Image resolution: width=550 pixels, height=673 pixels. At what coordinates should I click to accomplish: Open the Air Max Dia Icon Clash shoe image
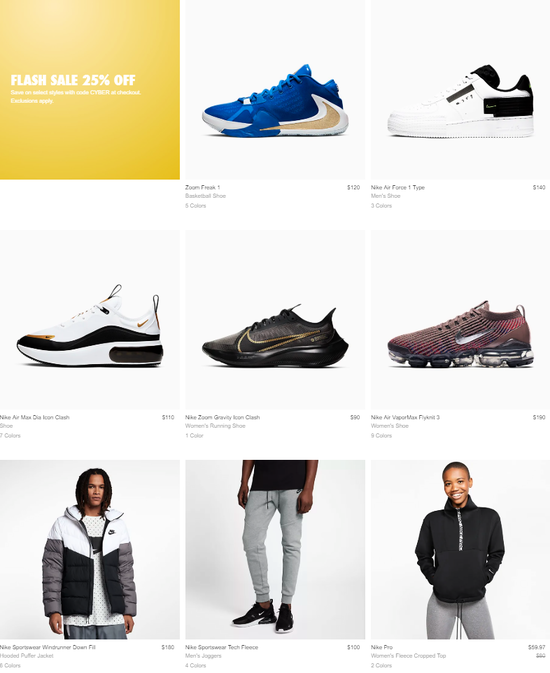pos(90,320)
